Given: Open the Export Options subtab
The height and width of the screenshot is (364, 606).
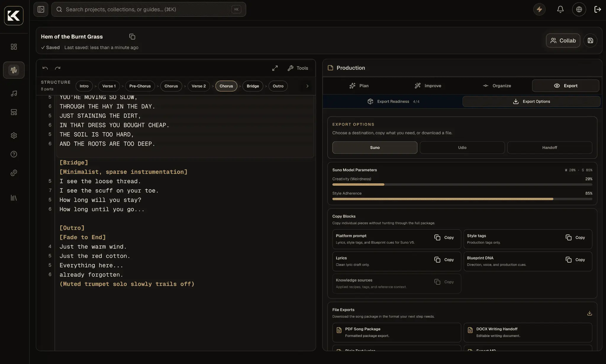Looking at the screenshot, I should click(531, 101).
